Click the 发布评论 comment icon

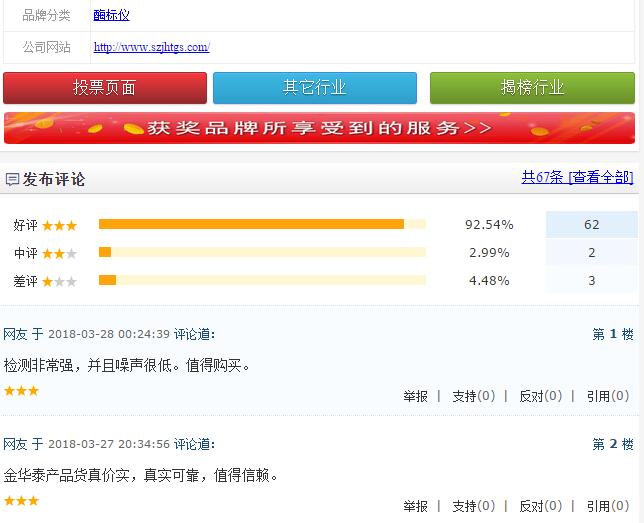point(12,180)
